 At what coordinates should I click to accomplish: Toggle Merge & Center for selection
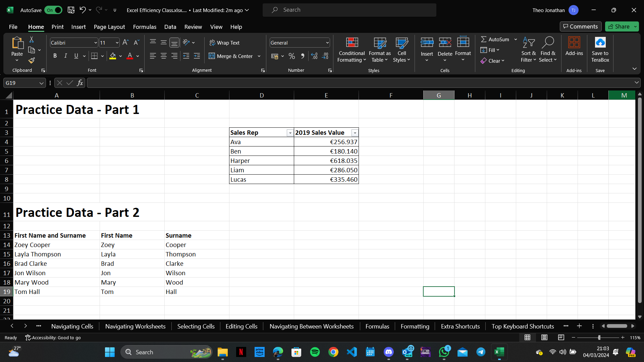[x=231, y=56]
